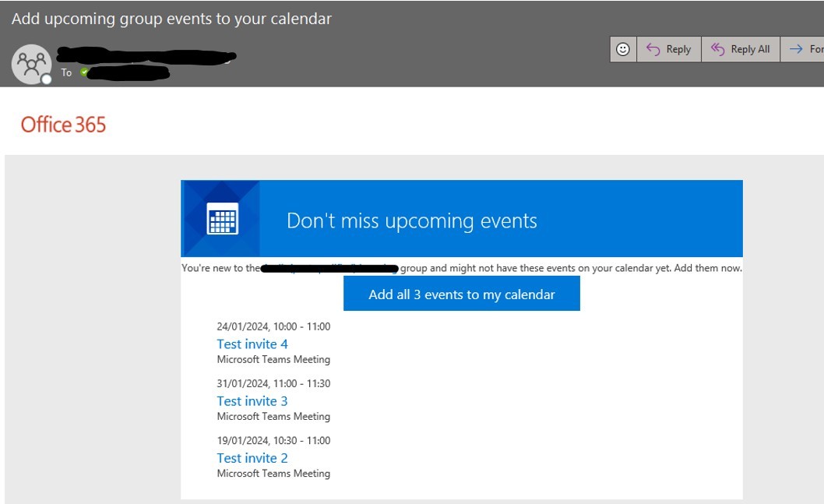824x504 pixels.
Task: Click the date '19/01/2024, 10:30 - 11:00'
Action: 273,440
